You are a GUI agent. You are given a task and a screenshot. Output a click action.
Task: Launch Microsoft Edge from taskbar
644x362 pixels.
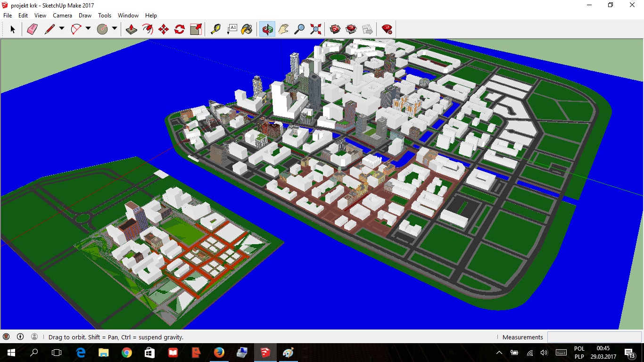point(81,353)
